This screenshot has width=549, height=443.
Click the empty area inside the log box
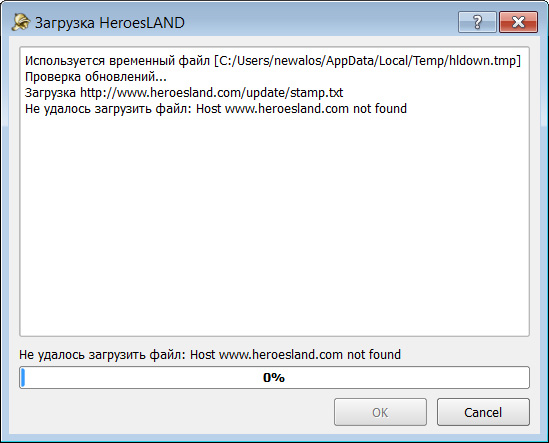click(x=274, y=224)
